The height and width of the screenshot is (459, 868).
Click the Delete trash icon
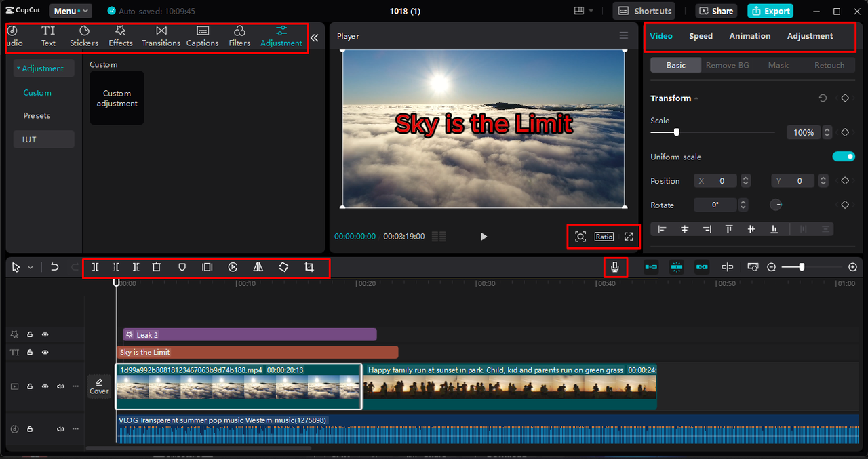pos(156,267)
